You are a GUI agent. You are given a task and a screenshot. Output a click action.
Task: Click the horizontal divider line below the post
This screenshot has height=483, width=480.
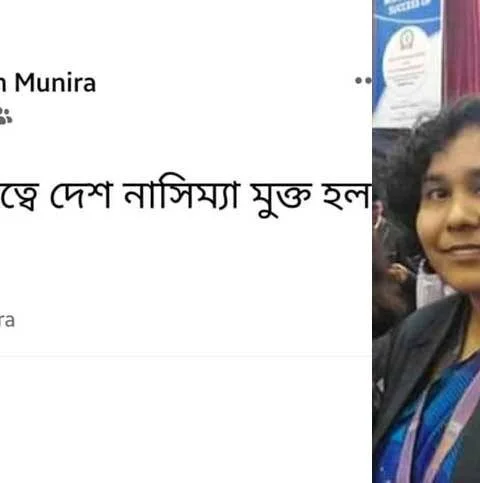[x=186, y=356]
